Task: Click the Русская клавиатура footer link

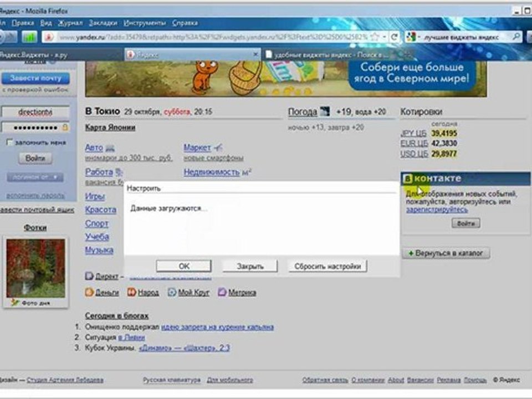Action: coord(172,380)
